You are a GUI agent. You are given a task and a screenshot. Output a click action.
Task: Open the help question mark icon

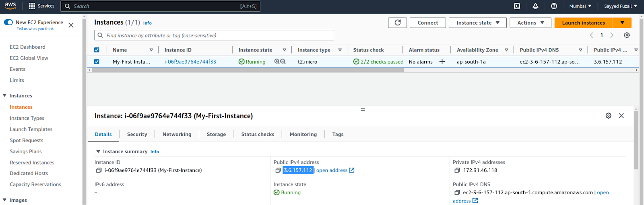point(554,6)
